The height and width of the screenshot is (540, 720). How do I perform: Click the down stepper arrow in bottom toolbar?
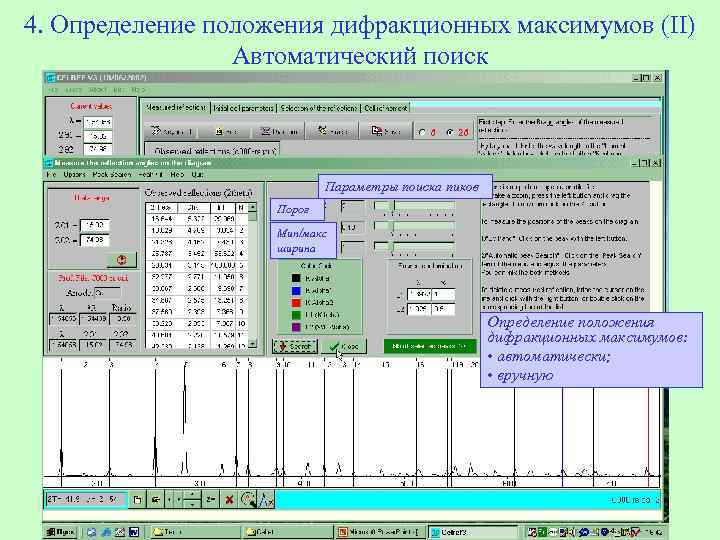pyautogui.click(x=192, y=503)
